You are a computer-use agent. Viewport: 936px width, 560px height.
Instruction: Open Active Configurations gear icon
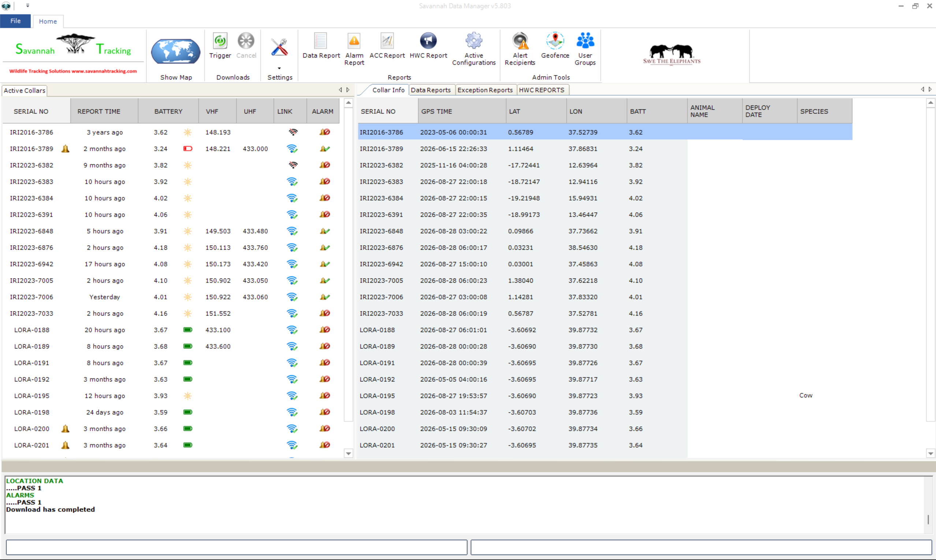(x=473, y=41)
